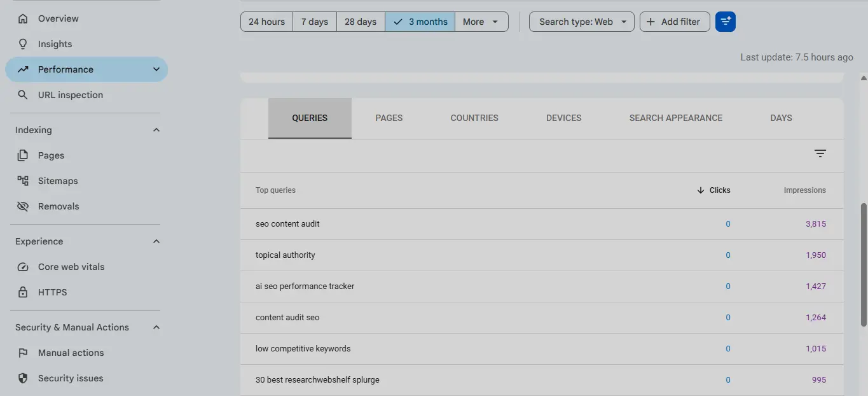This screenshot has width=868, height=396.
Task: Click the 1,264 impressions value
Action: click(816, 318)
